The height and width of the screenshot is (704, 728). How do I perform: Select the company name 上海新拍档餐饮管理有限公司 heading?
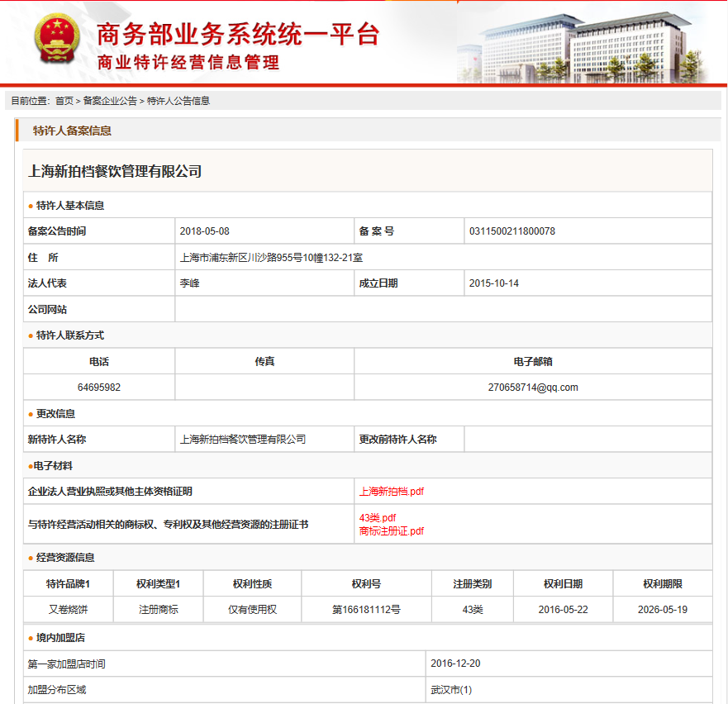tap(115, 171)
